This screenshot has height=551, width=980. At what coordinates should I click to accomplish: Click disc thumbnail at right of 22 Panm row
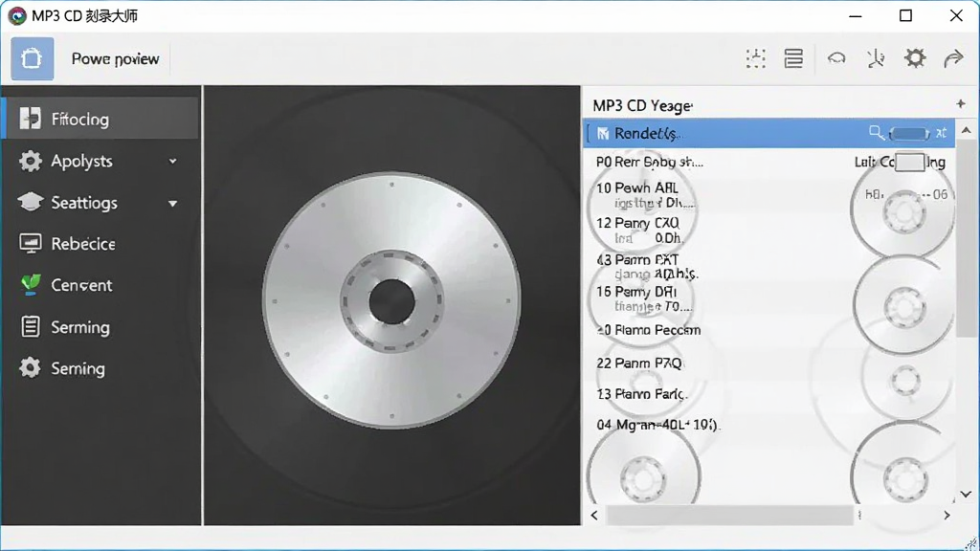point(905,379)
